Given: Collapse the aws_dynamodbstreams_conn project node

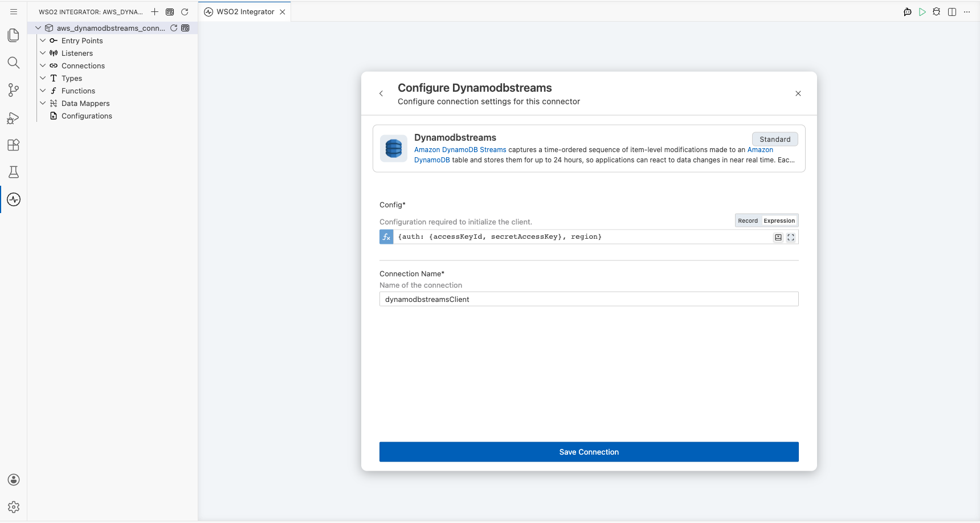Looking at the screenshot, I should point(38,28).
